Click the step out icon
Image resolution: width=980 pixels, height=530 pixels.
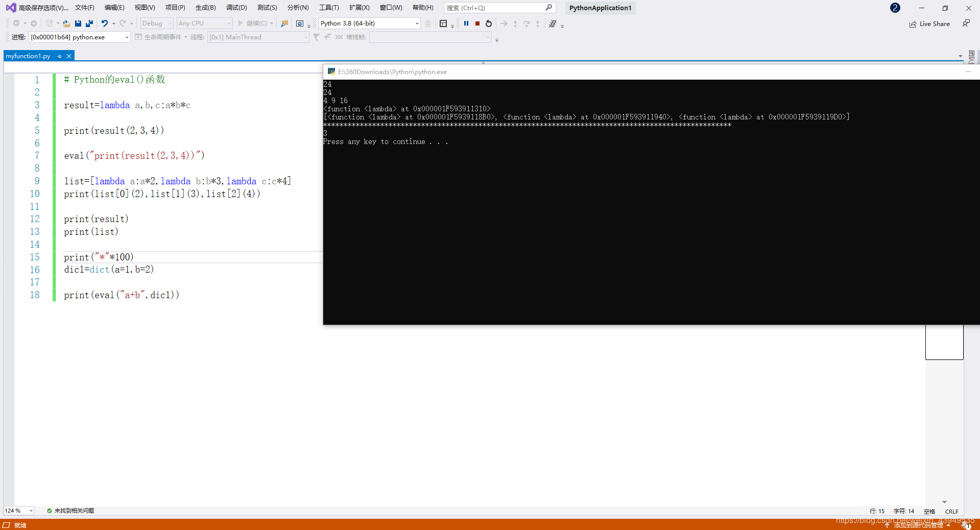[538, 23]
